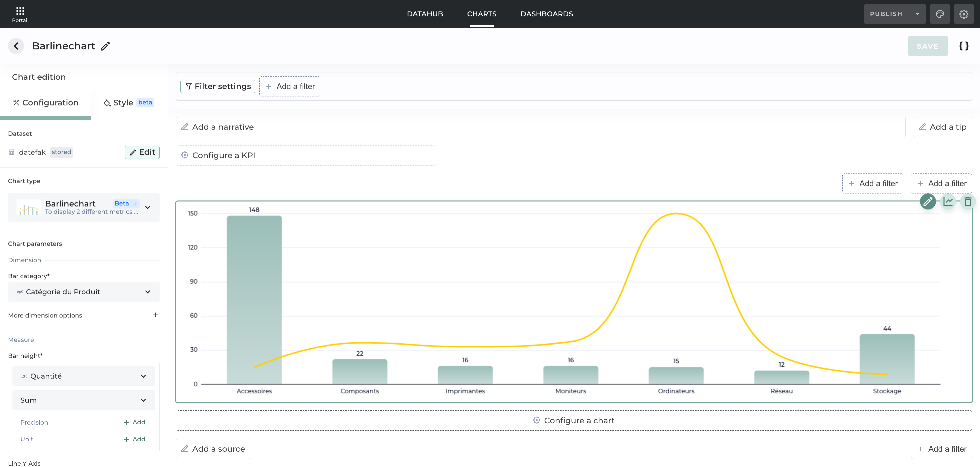Image resolution: width=980 pixels, height=467 pixels.
Task: Open the Chart type Barlinechart dropdown
Action: [x=84, y=207]
